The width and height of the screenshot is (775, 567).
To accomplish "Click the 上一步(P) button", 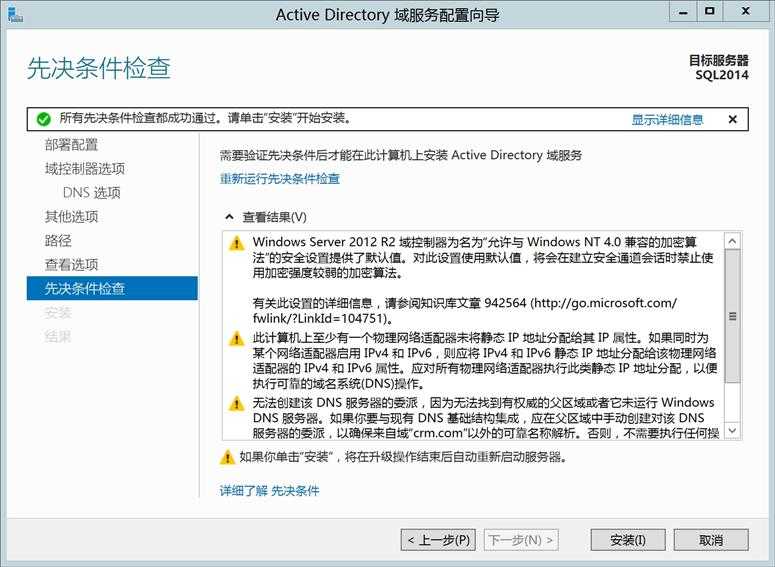I will click(438, 540).
